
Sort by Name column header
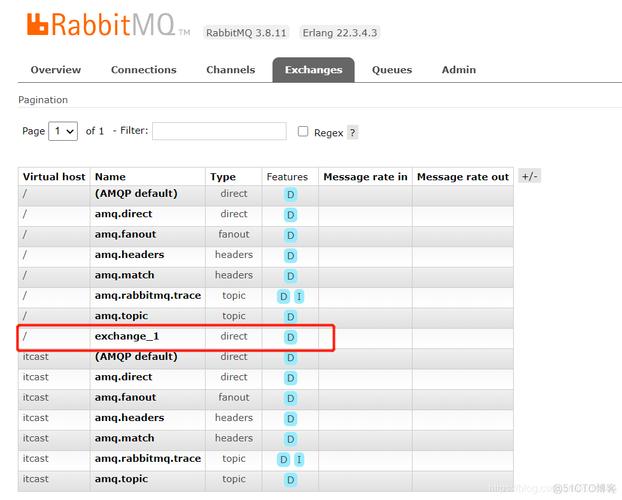pos(110,177)
